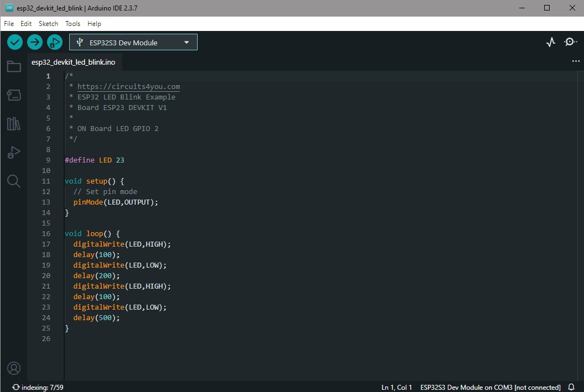Click the indexing: 7/59 status text

42,387
